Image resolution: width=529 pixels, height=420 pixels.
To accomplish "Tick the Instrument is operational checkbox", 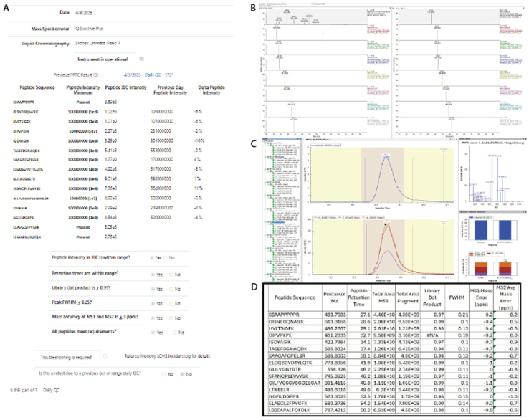I will 142,59.
